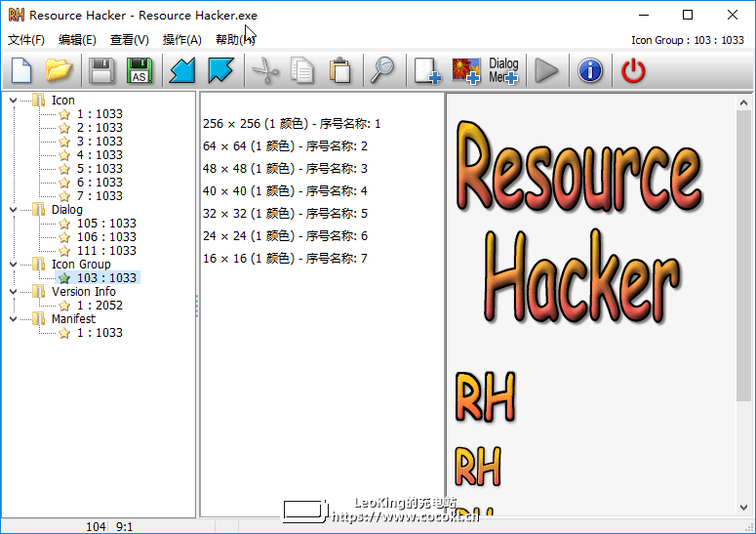Image resolution: width=756 pixels, height=534 pixels.
Task: Open the 文件(F) menu
Action: [26, 40]
